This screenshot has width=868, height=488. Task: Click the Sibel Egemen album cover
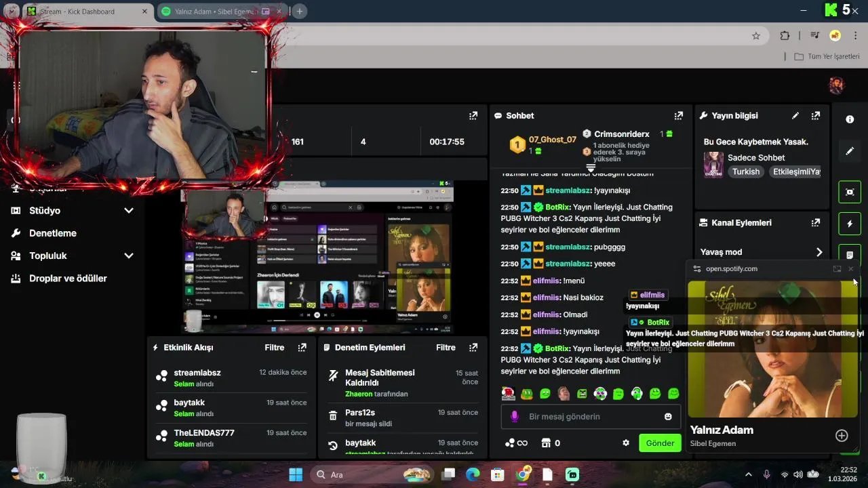point(773,349)
